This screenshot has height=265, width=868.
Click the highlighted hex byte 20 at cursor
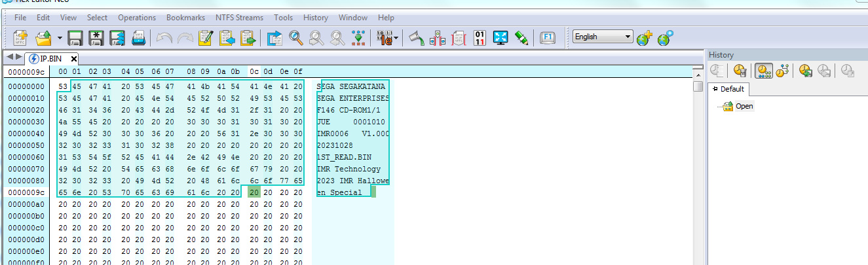[x=254, y=192]
